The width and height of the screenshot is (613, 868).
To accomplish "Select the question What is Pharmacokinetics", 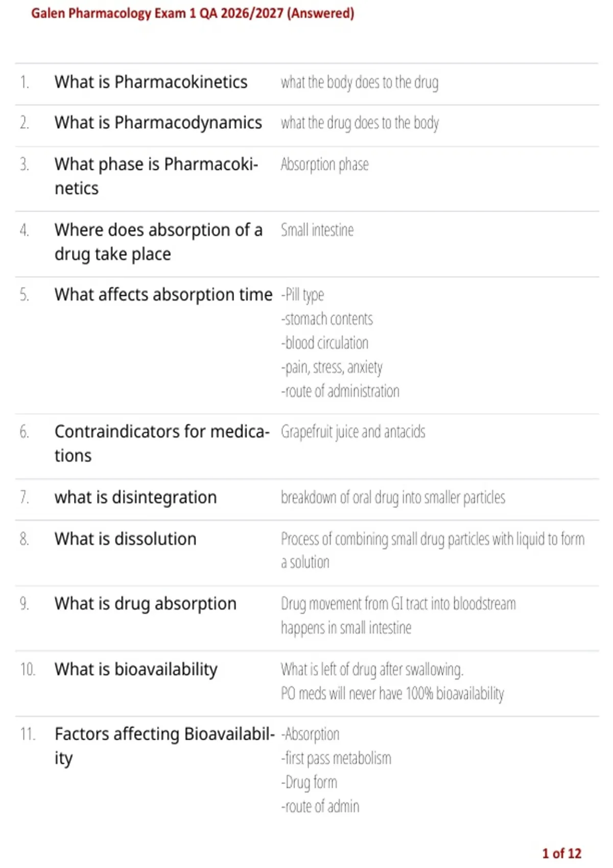I will [x=151, y=82].
